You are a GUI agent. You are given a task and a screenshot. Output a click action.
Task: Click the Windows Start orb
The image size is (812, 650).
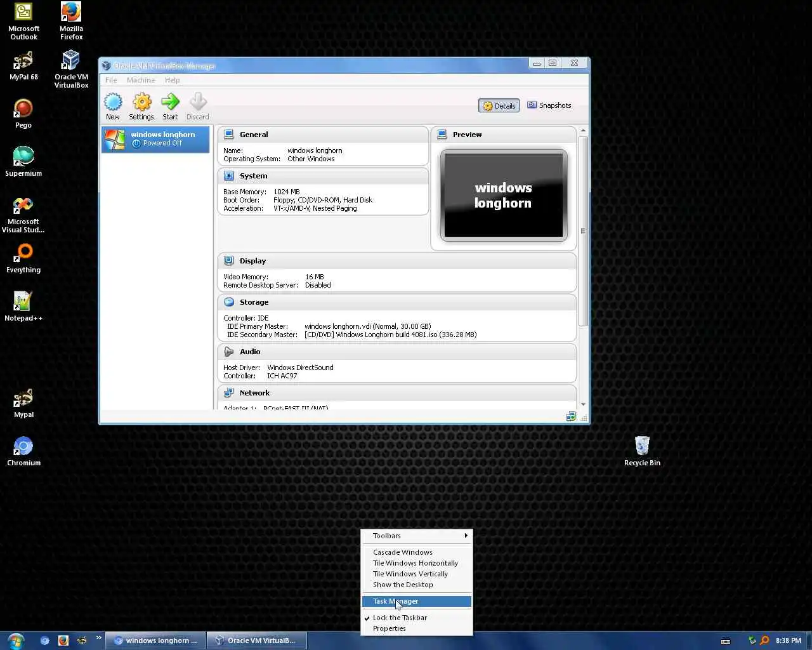pyautogui.click(x=16, y=640)
